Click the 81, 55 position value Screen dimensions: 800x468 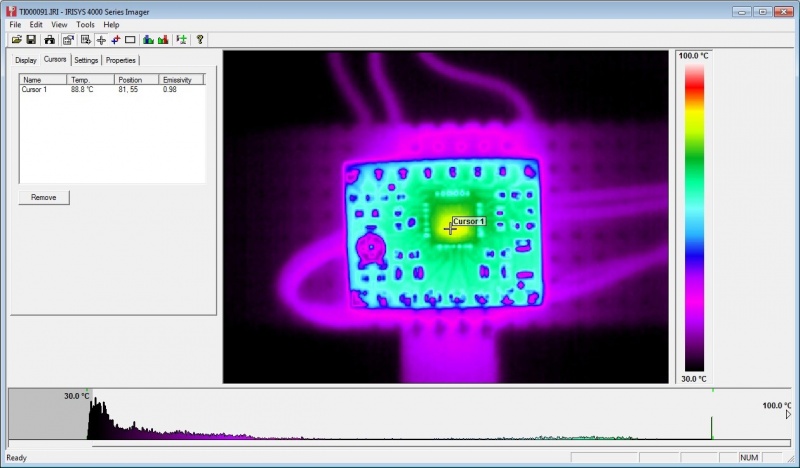coord(128,89)
